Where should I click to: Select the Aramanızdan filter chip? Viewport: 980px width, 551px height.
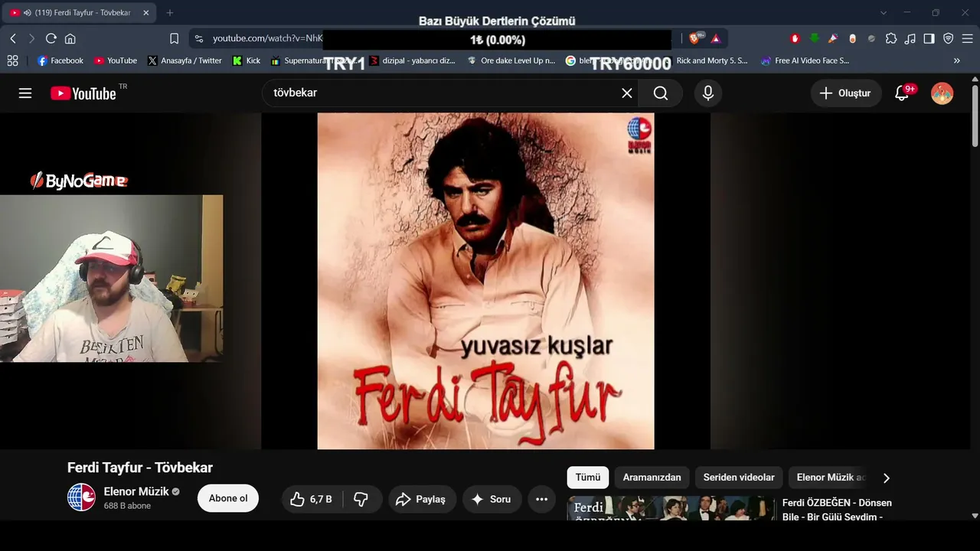pyautogui.click(x=652, y=478)
